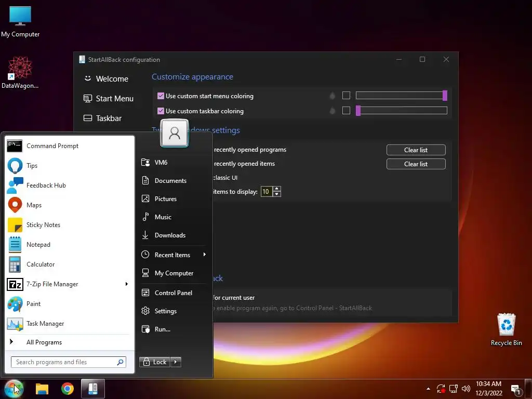Open Downloads folder in start menu
This screenshot has height=399, width=532.
click(173, 235)
